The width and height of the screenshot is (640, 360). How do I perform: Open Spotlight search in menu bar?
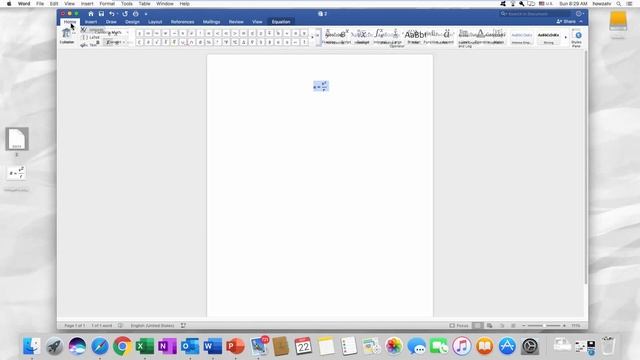[619, 4]
